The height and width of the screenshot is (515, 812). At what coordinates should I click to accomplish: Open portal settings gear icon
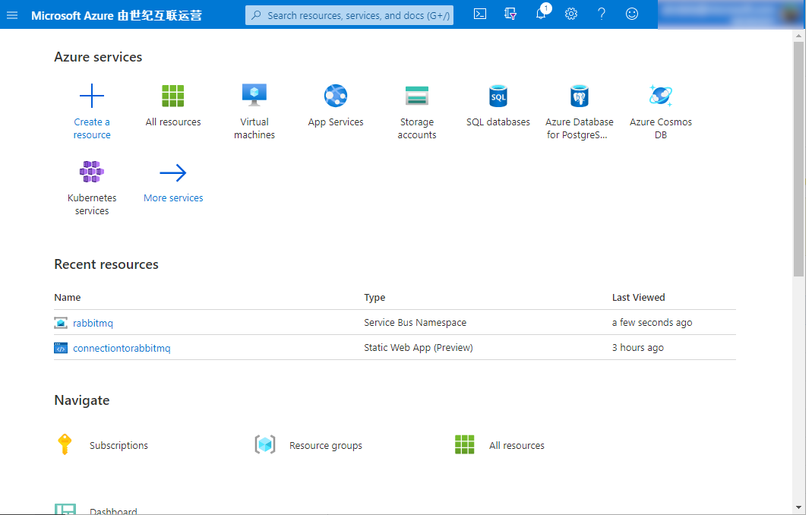[x=571, y=14]
